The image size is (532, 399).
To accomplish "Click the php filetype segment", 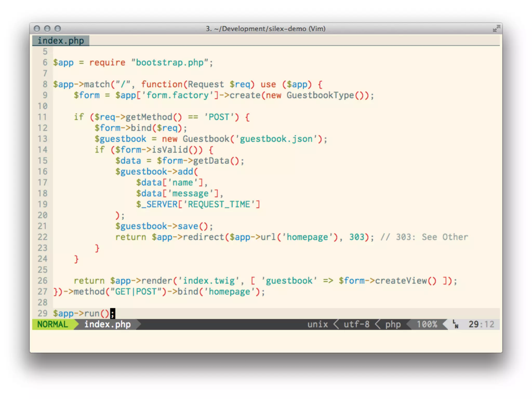I will pyautogui.click(x=393, y=324).
